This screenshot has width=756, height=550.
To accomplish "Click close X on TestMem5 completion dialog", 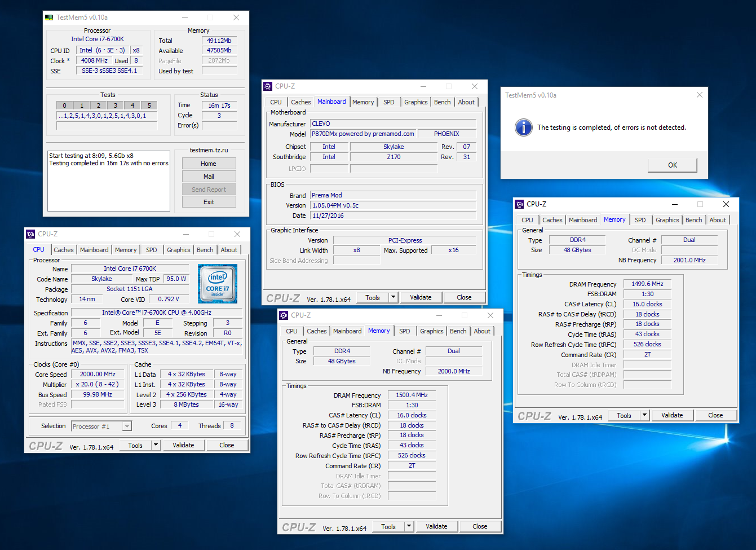I will click(x=699, y=95).
